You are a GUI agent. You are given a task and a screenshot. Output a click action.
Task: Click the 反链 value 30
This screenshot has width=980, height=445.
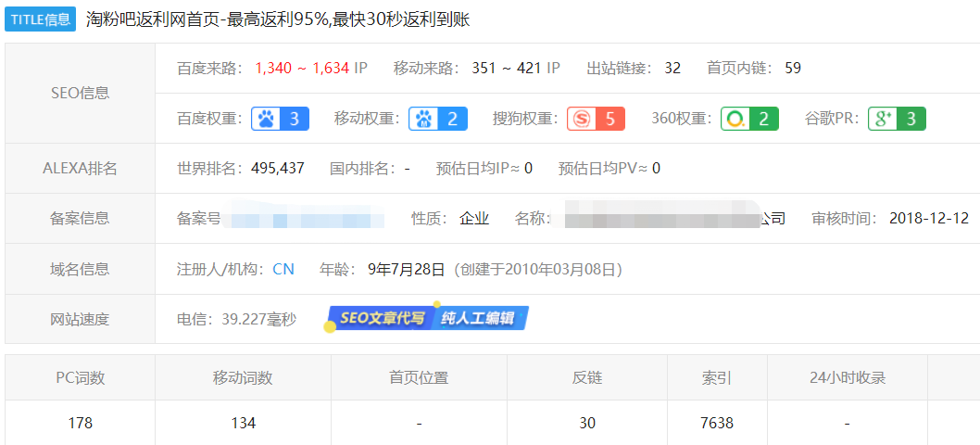click(x=587, y=423)
